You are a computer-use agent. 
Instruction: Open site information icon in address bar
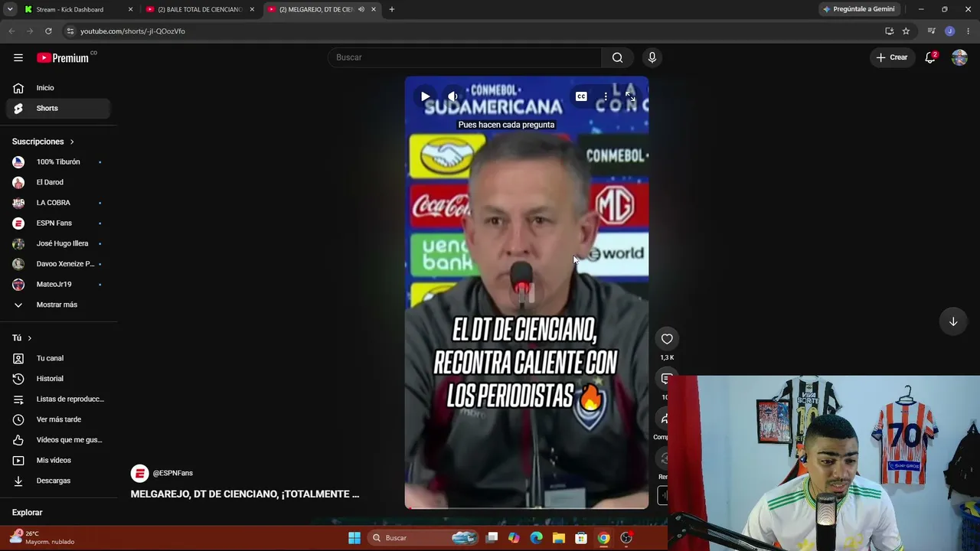pyautogui.click(x=70, y=31)
